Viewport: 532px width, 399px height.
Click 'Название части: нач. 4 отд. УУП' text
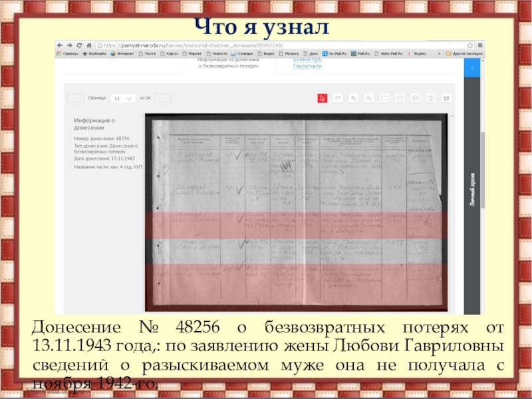[108, 167]
